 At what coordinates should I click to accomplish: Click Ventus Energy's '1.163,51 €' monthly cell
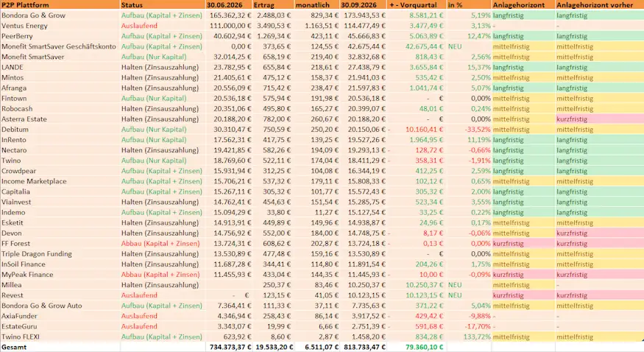pyautogui.click(x=316, y=26)
